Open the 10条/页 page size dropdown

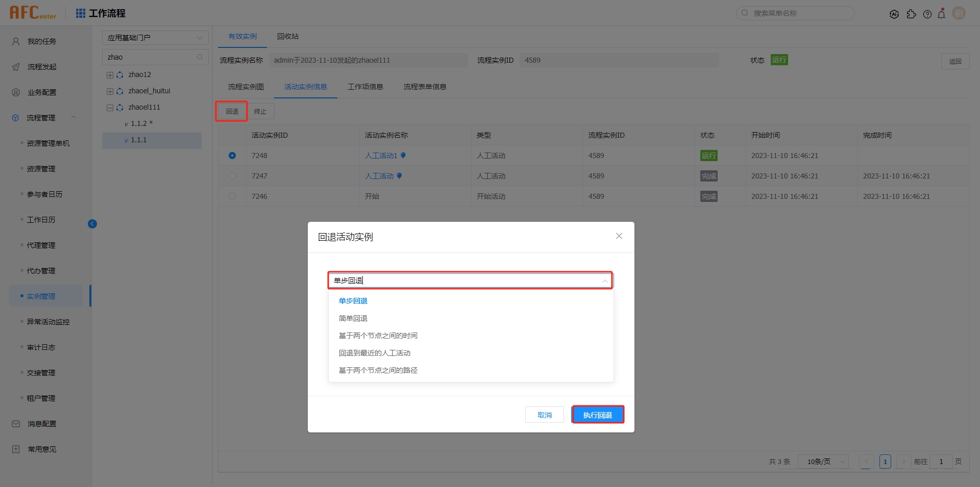[x=823, y=462]
